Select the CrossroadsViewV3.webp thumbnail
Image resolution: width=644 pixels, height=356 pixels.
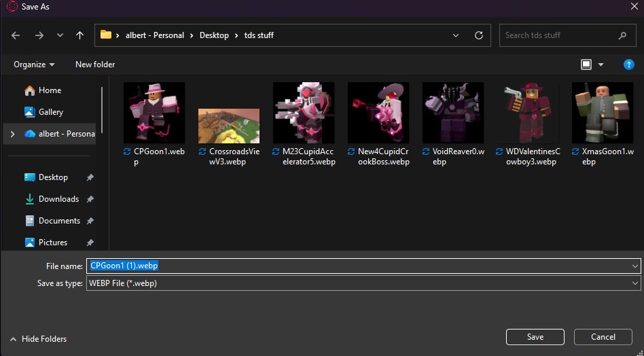coord(229,126)
